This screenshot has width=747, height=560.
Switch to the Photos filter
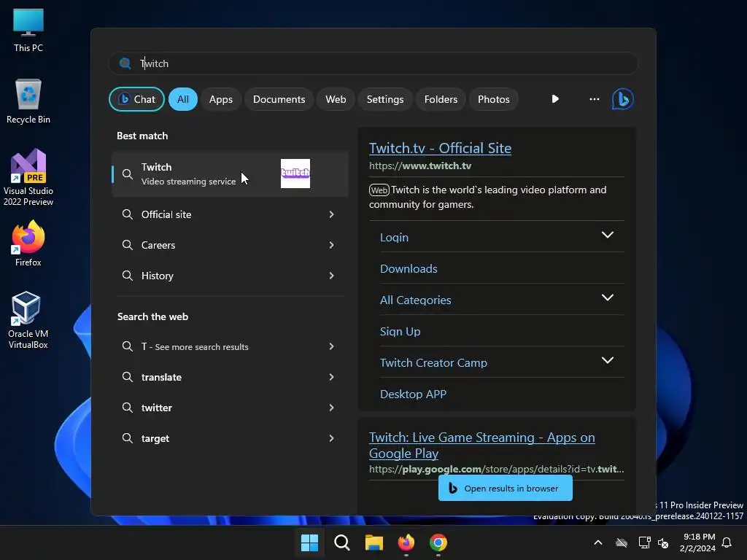(494, 99)
